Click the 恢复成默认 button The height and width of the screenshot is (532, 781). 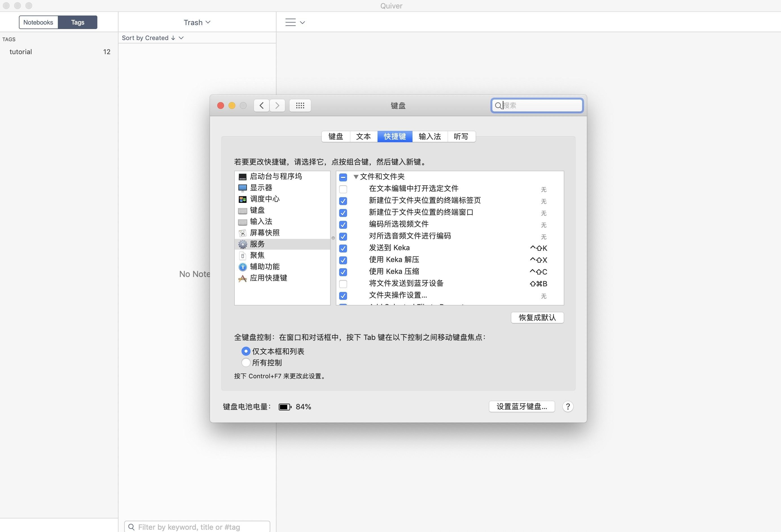(537, 318)
